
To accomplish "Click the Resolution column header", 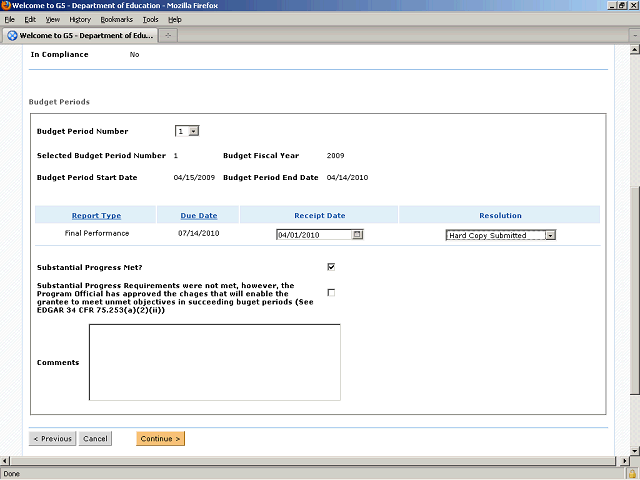I will pos(500,216).
